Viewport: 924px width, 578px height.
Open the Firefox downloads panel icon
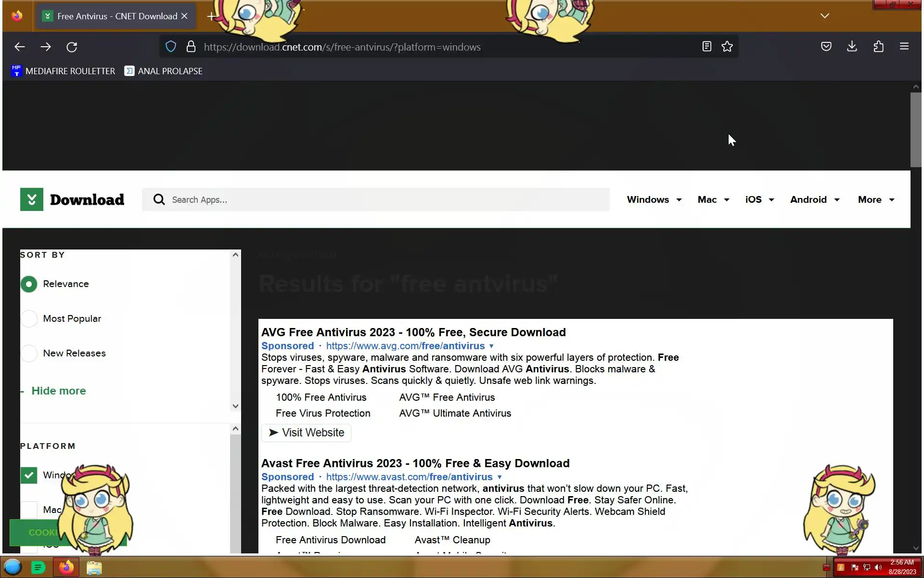click(852, 47)
